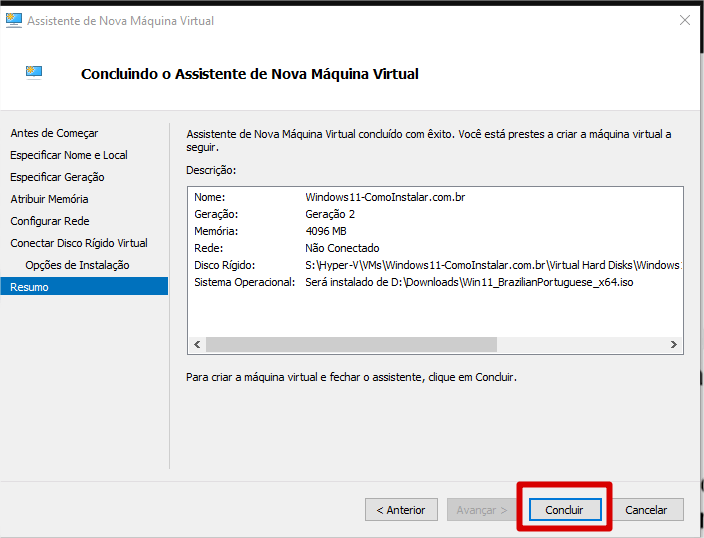Open the Especificar Nome e Local step
This screenshot has height=538, width=704.
(x=69, y=155)
